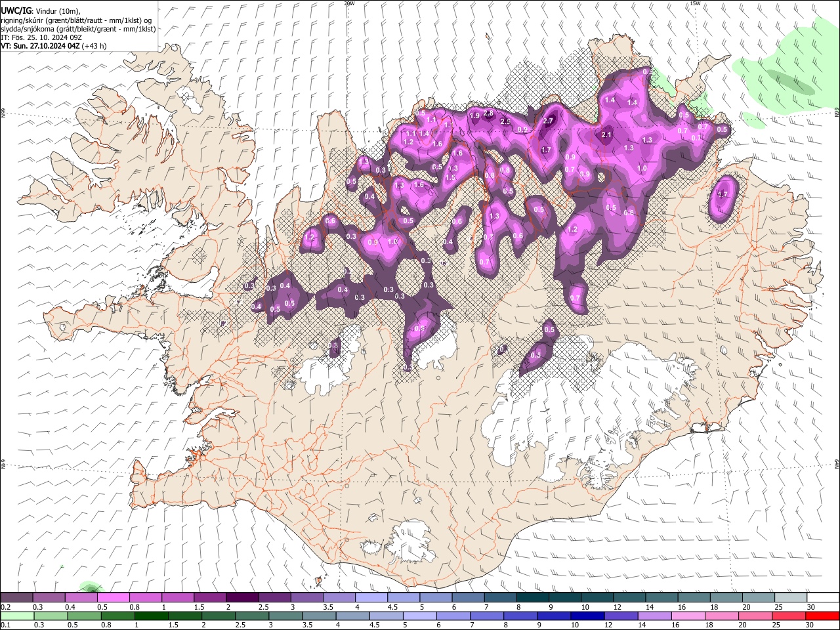
Task: Click the 30 label on the upper scale
Action: [x=811, y=607]
